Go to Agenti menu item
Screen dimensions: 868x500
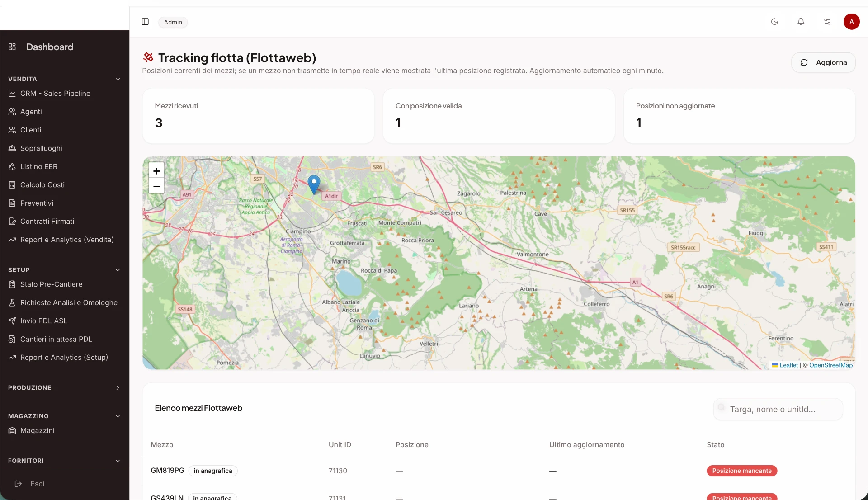[31, 112]
